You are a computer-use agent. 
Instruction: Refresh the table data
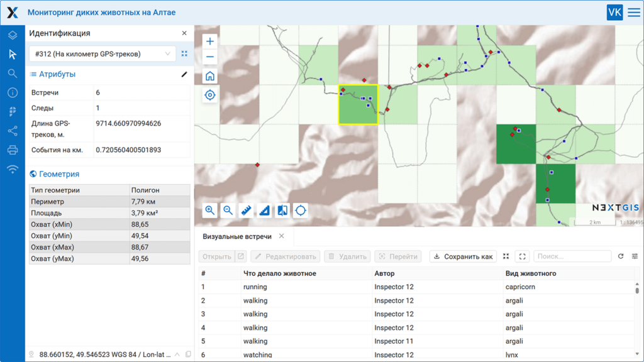pos(621,256)
